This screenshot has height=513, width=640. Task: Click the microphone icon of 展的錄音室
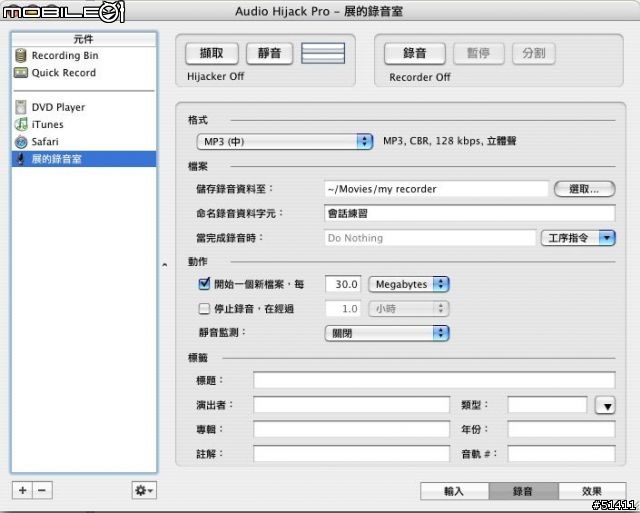tap(21, 159)
